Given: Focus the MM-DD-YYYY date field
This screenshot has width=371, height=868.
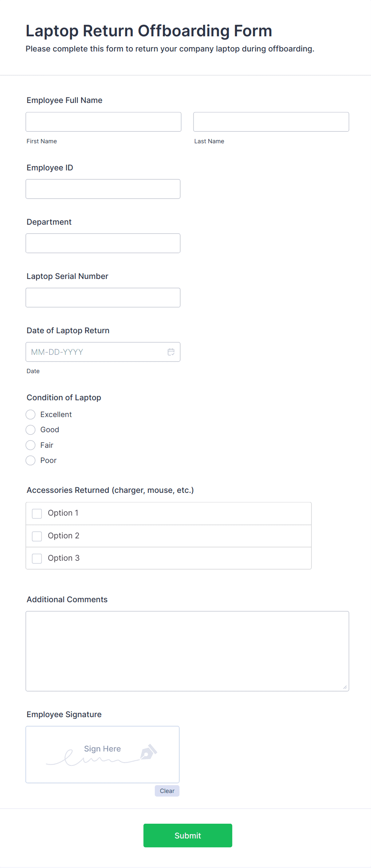Looking at the screenshot, I should [96, 352].
